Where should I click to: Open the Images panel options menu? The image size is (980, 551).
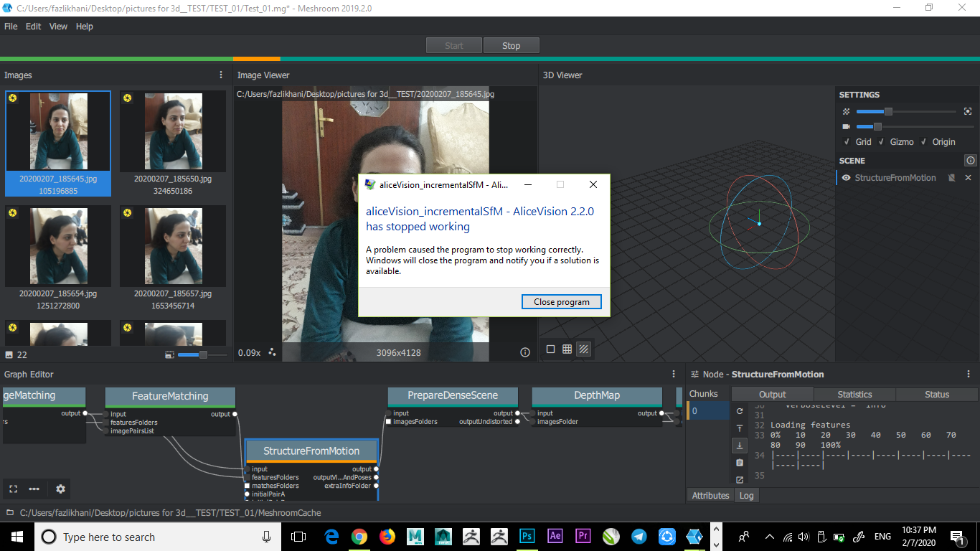(x=220, y=75)
